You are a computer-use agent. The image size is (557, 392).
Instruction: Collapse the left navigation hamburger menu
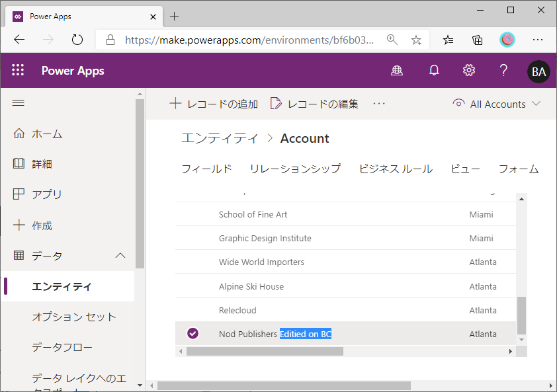[x=19, y=103]
